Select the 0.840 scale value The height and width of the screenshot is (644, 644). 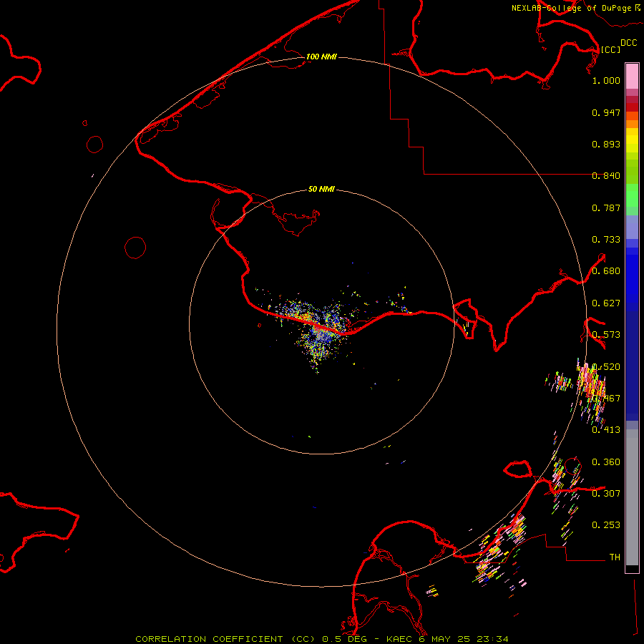click(x=606, y=176)
